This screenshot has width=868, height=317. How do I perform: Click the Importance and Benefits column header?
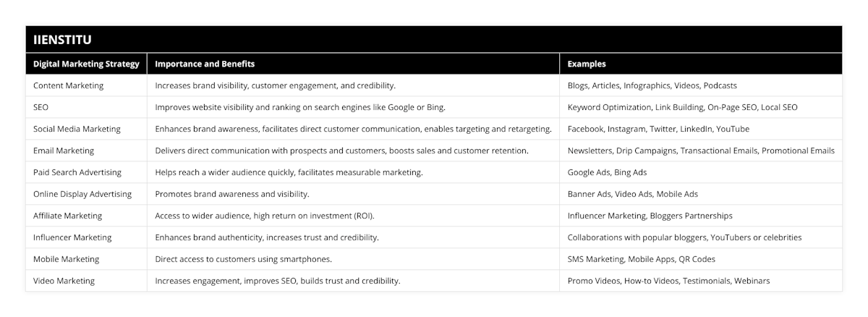click(x=205, y=64)
